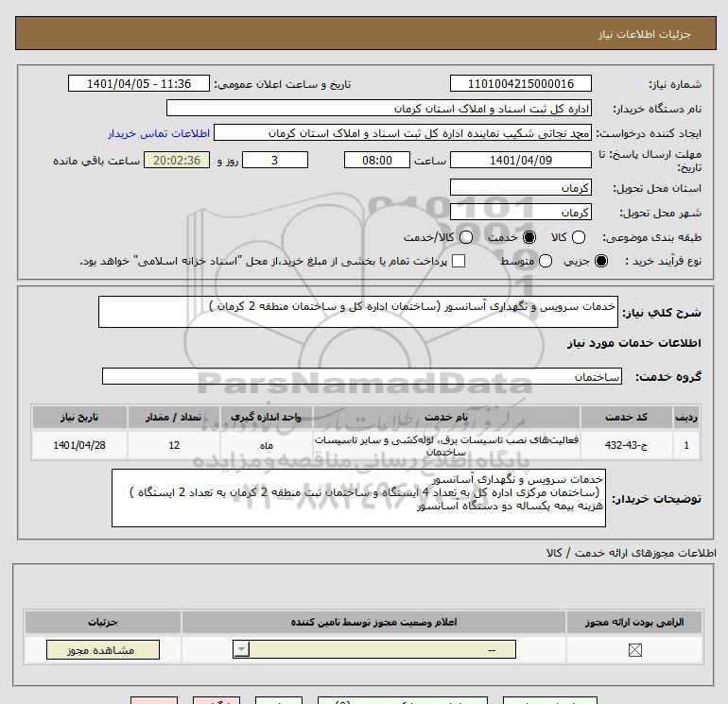728x704 pixels.
Task: Click the ساعت باقی مانده label
Action: click(96, 161)
